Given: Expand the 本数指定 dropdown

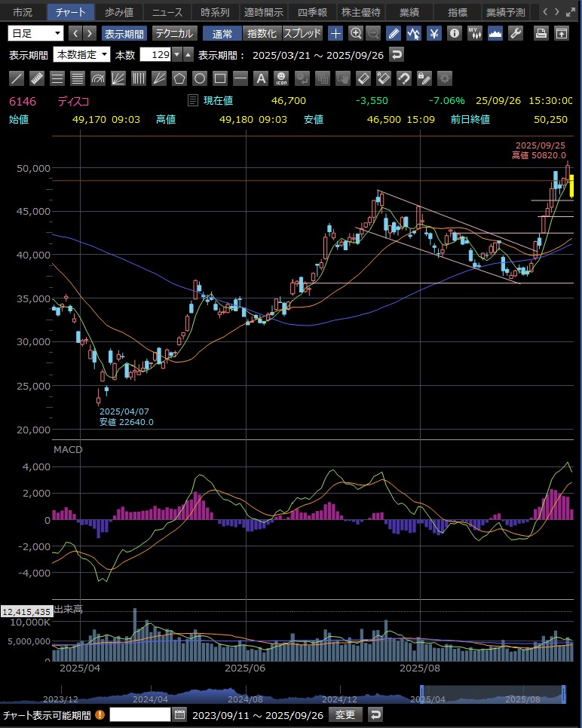Looking at the screenshot, I should point(81,55).
